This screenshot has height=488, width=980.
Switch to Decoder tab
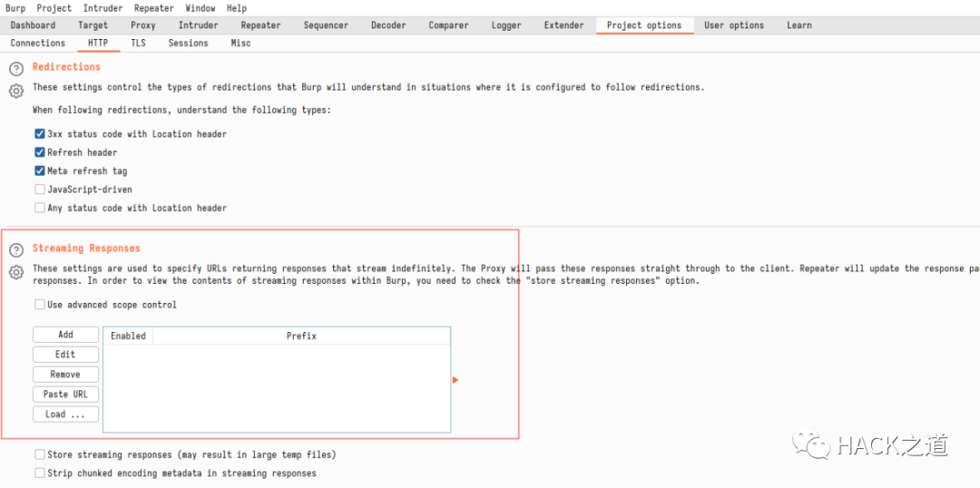click(388, 25)
